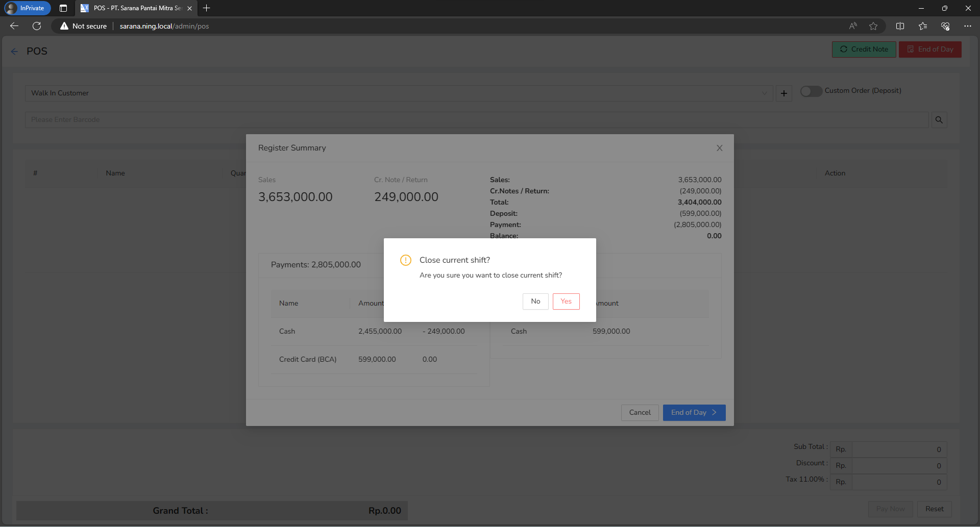This screenshot has height=527, width=980.
Task: Go back using POS arrow icon
Action: point(14,52)
